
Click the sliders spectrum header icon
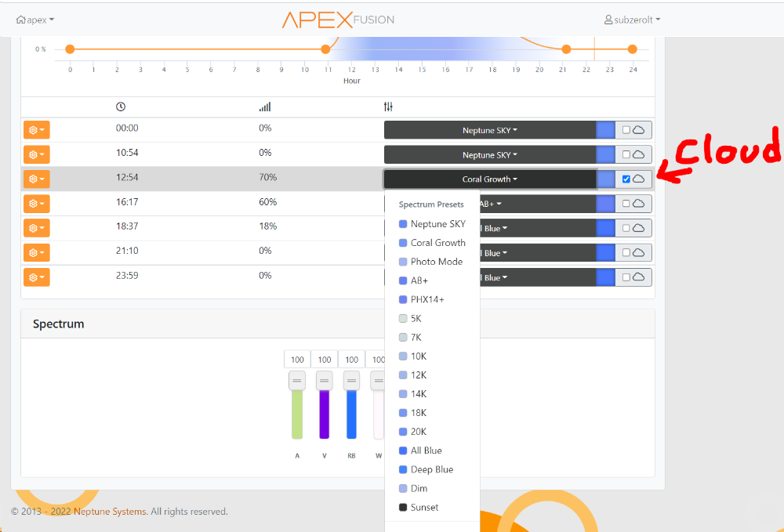coord(388,107)
